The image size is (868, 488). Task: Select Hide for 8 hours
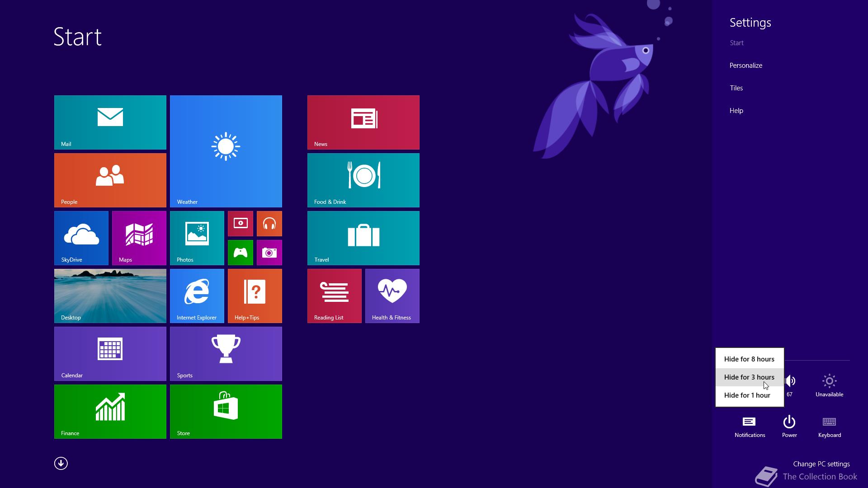click(x=750, y=359)
